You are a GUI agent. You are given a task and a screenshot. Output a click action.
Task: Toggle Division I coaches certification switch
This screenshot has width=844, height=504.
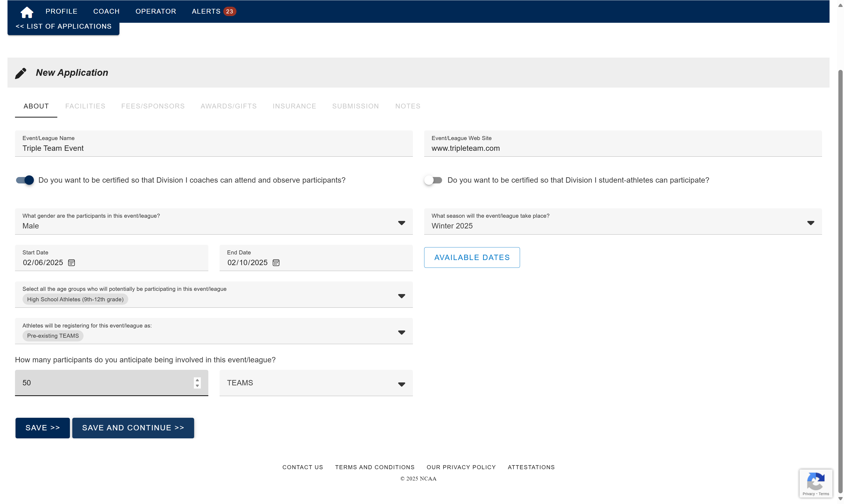25,180
